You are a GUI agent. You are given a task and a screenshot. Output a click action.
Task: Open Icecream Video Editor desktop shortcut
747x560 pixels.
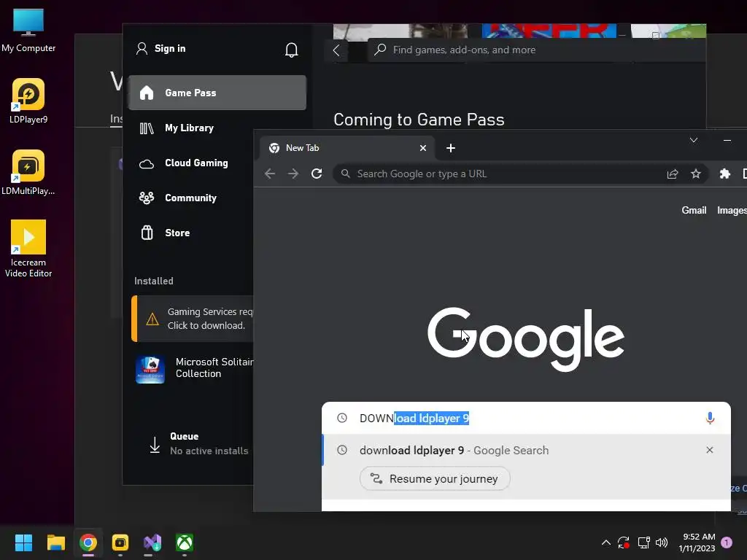(x=28, y=249)
